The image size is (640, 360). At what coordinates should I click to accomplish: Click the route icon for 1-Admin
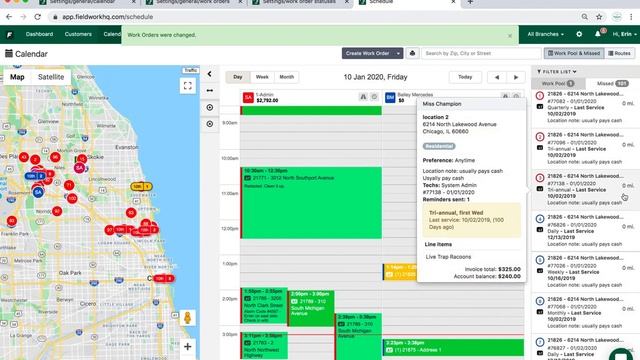point(363,97)
